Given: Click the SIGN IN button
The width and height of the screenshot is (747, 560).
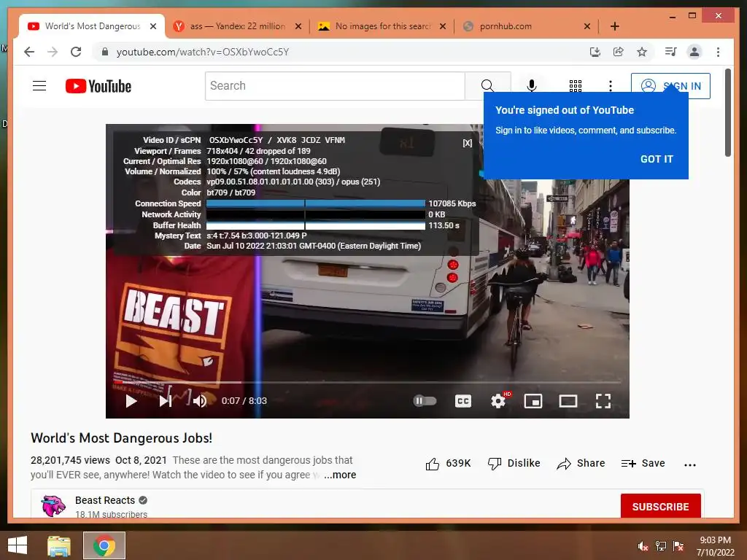Looking at the screenshot, I should [x=670, y=86].
